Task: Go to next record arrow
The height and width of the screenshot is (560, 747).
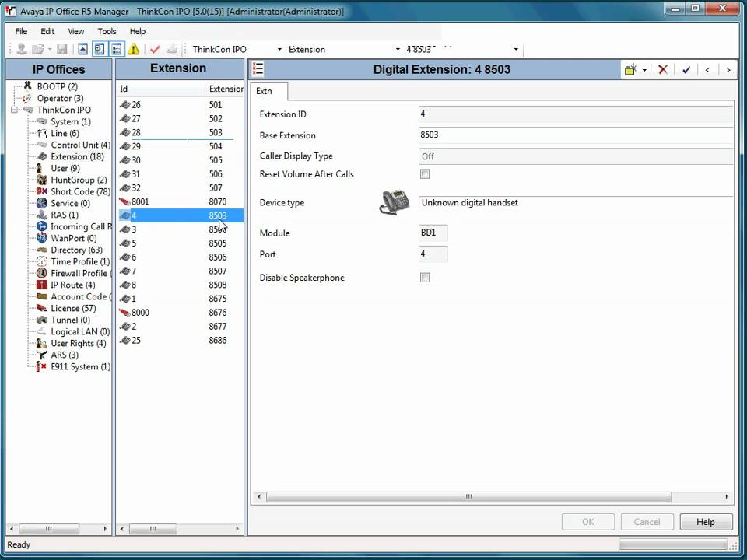Action: 728,70
